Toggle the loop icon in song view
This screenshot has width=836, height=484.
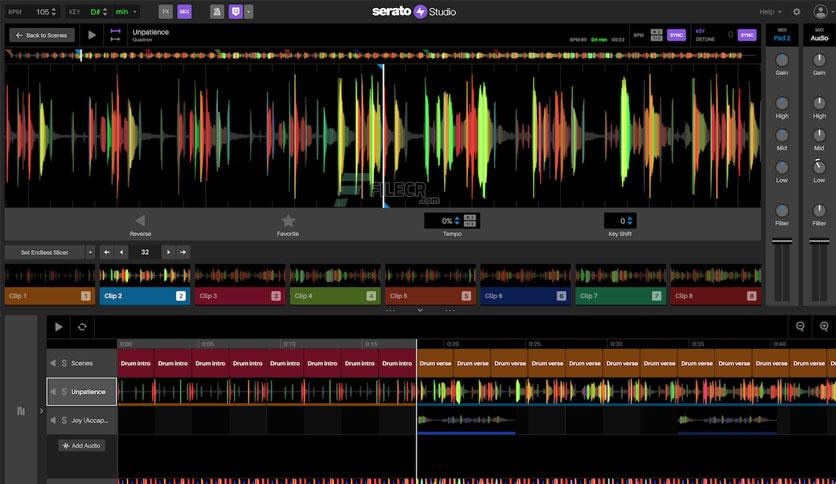[82, 327]
